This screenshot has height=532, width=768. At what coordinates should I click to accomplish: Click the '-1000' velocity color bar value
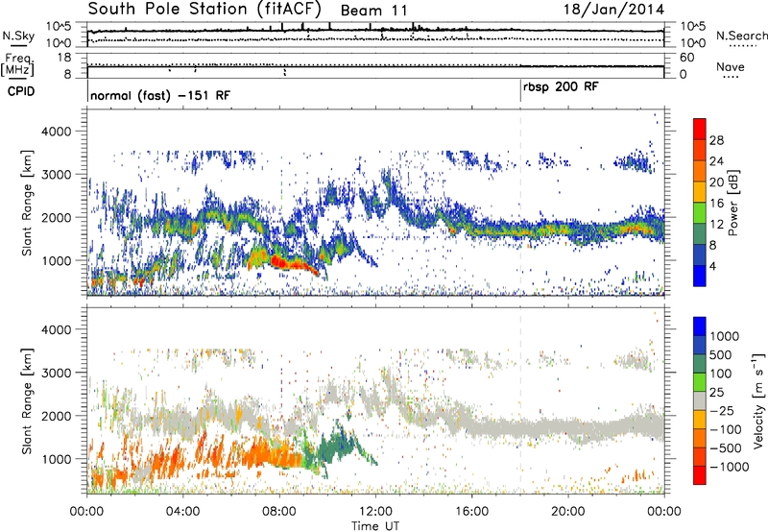[730, 467]
